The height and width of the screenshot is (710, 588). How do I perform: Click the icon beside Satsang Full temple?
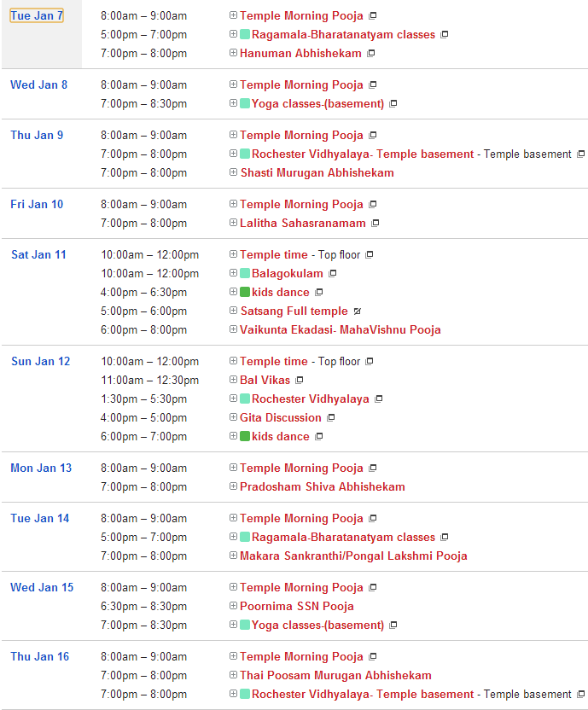coord(358,311)
